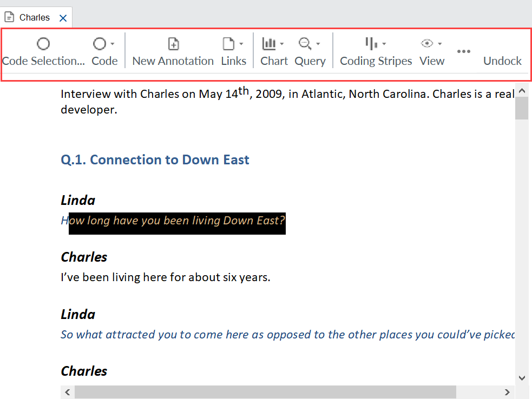The height and width of the screenshot is (399, 532).
Task: Click the Coding Stripes icon
Action: pyautogui.click(x=371, y=44)
